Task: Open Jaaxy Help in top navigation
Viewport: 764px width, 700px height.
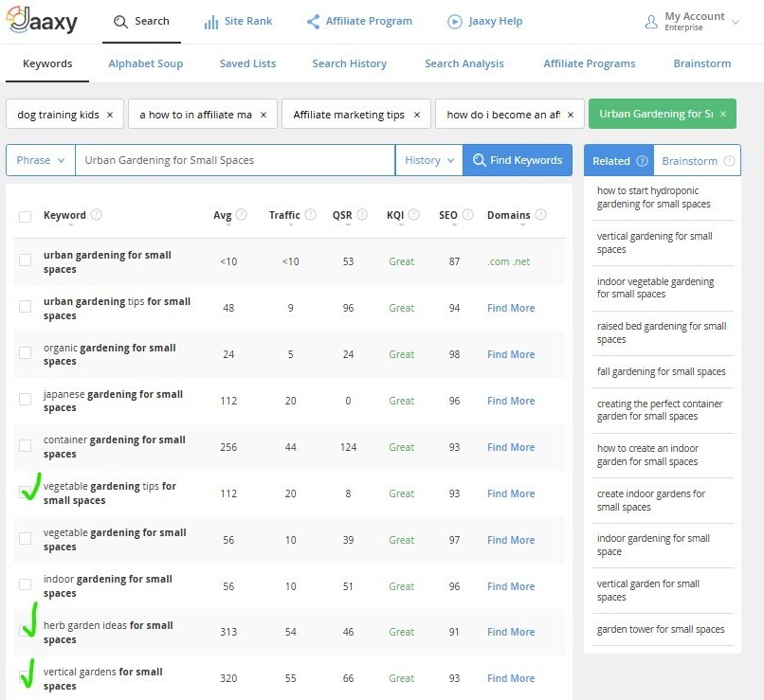Action: tap(484, 22)
